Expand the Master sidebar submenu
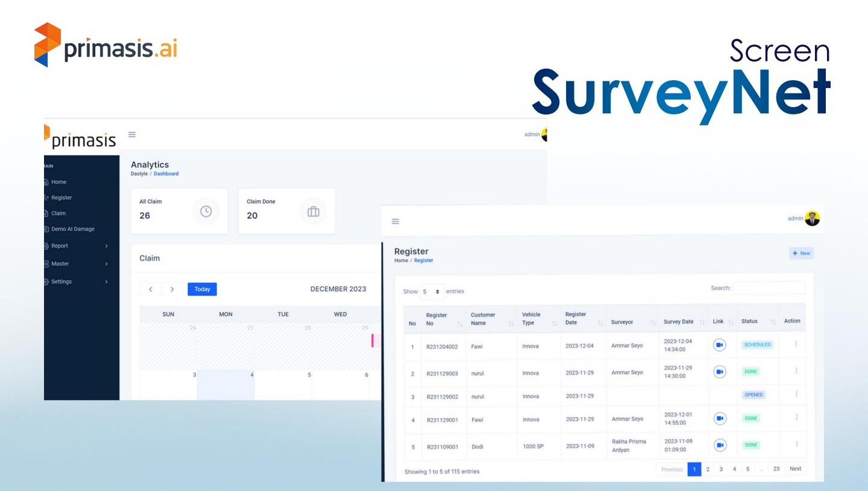868x491 pixels. coord(106,264)
